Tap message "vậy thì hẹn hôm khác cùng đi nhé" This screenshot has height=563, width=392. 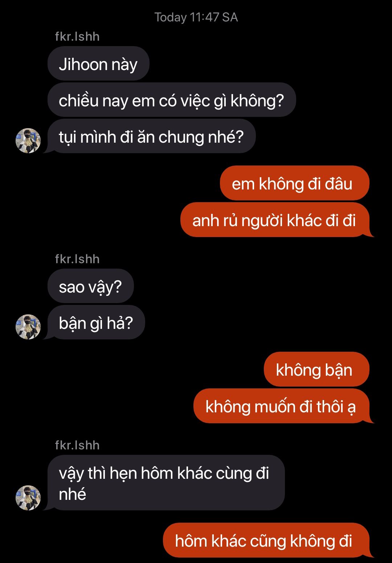[166, 483]
